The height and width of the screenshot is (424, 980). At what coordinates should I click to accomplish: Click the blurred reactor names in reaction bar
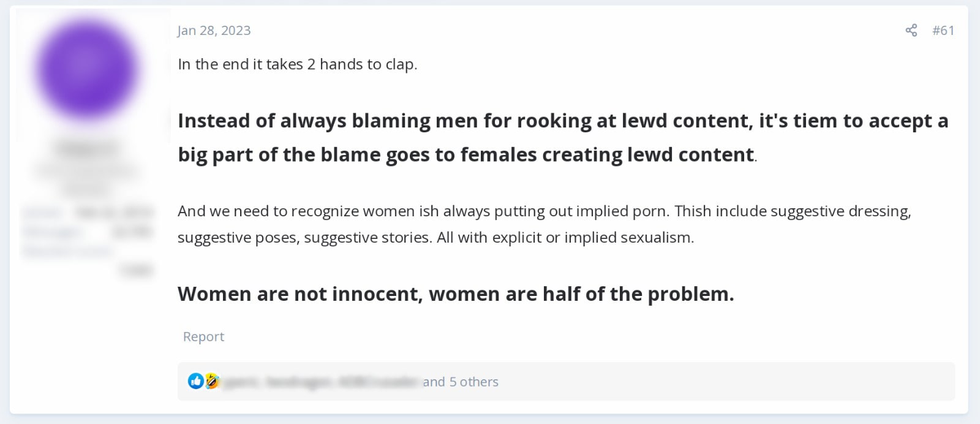click(322, 382)
